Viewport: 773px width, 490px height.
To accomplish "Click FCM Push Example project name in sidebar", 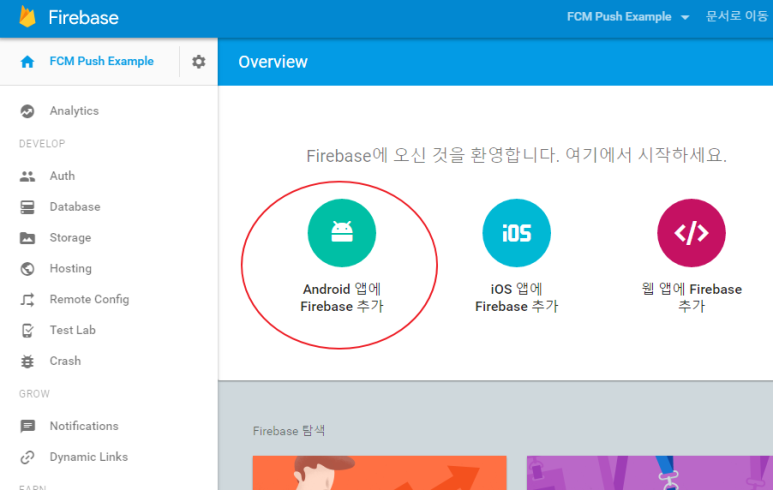I will coord(102,61).
